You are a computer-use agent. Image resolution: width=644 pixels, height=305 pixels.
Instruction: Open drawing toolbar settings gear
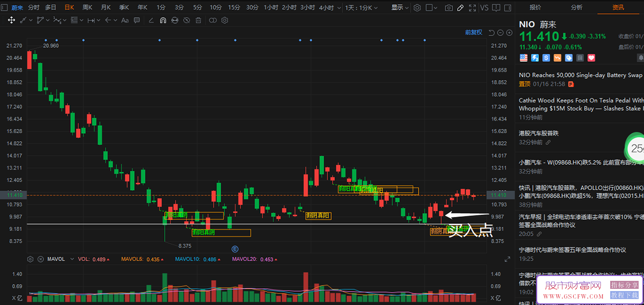[225, 20]
